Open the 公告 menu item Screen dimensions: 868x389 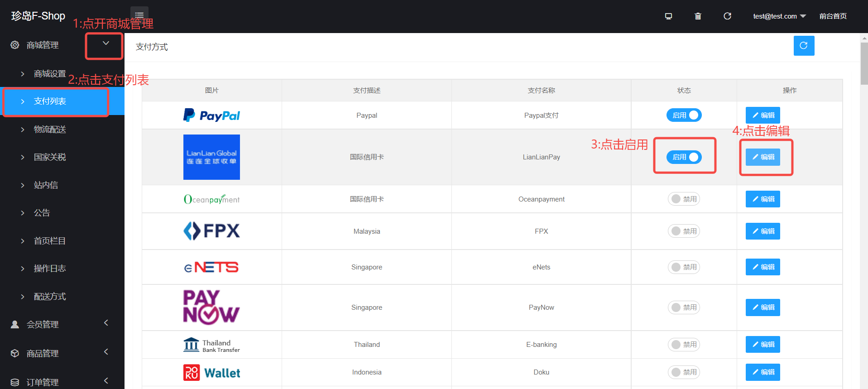pos(62,213)
